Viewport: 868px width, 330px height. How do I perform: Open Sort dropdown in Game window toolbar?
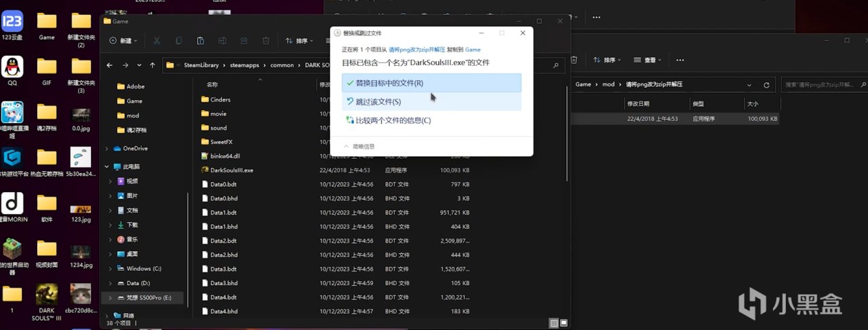pos(298,41)
